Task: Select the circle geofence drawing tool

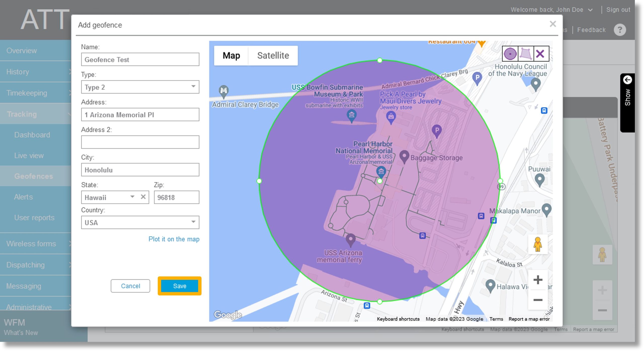Action: tap(510, 54)
